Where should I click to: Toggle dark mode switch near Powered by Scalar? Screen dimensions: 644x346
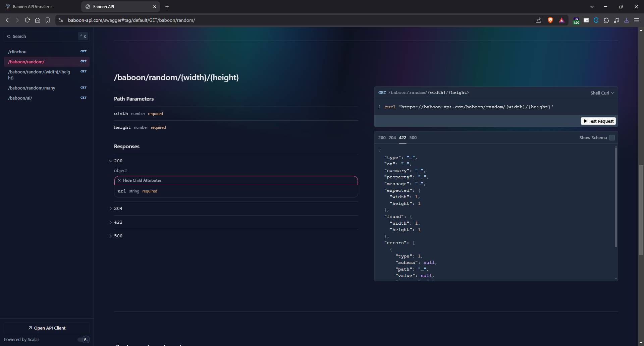[84, 340]
